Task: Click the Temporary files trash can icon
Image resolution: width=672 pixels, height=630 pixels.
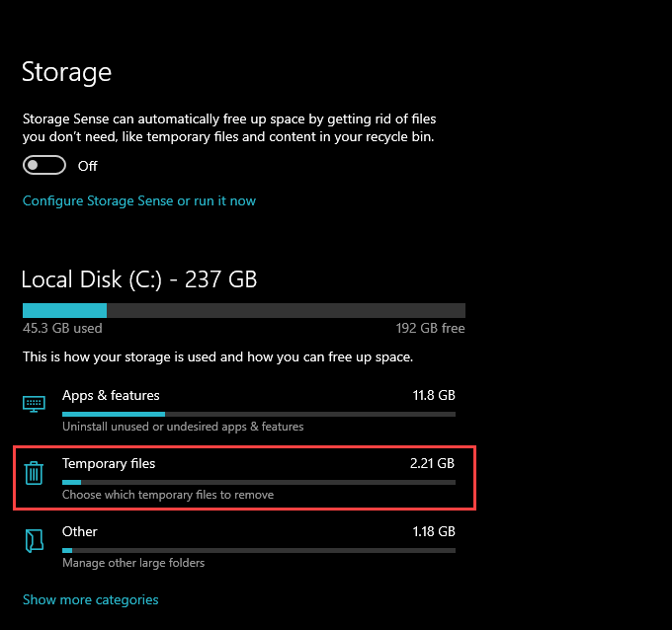Action: click(x=34, y=473)
